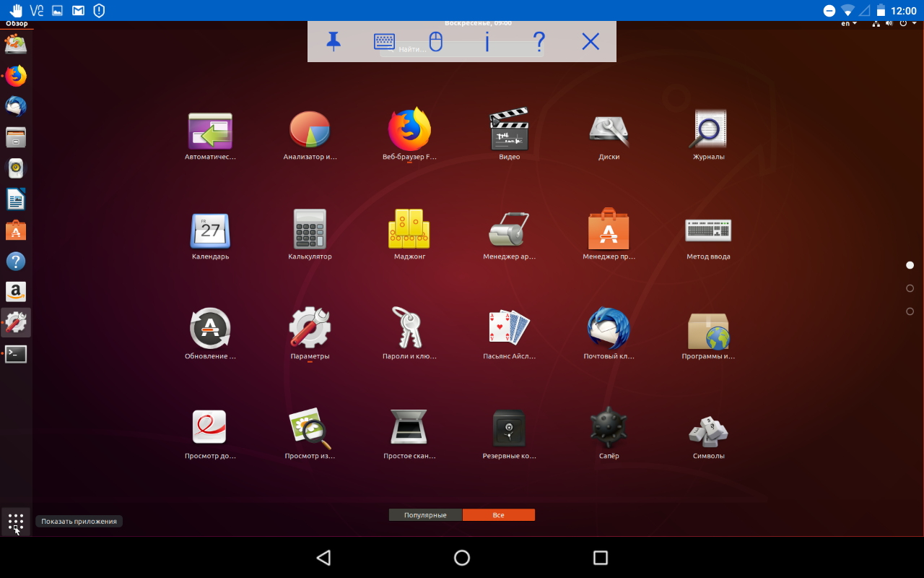
Task: Launch Обновление приложений updater
Action: pos(210,335)
